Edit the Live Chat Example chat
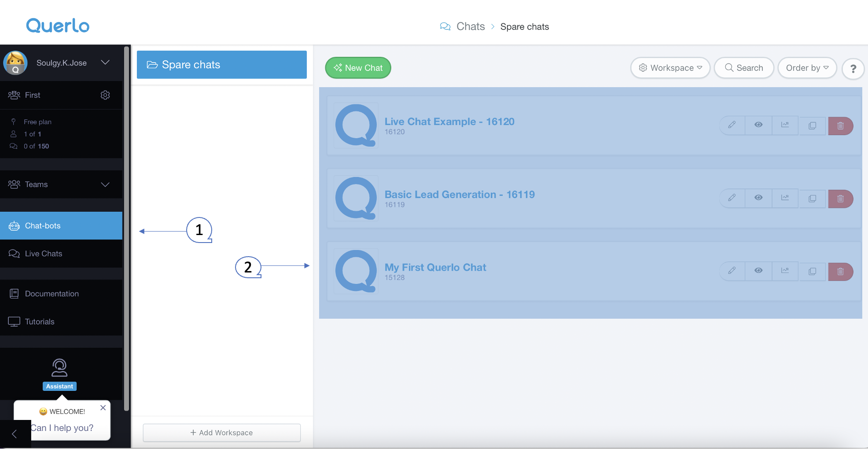868x449 pixels. pos(732,125)
